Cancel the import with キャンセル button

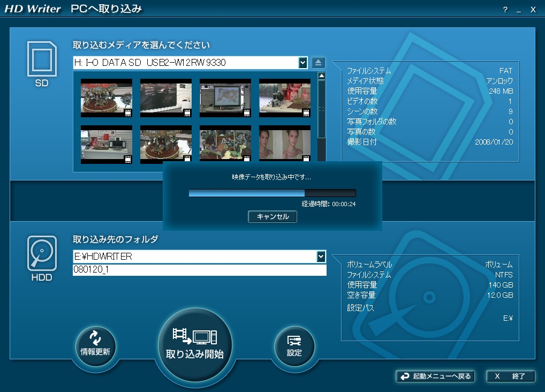point(272,217)
